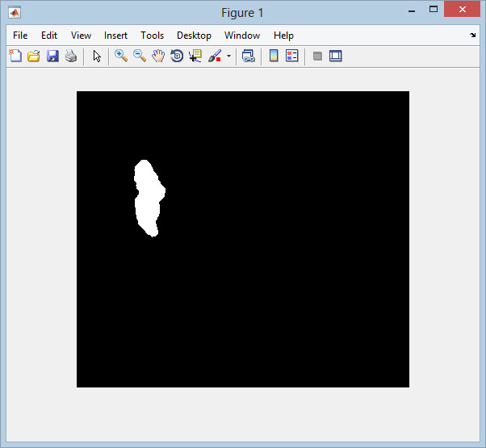Click the Show Plot Tools and Dock Figure icon
The image size is (486, 448).
click(x=336, y=56)
